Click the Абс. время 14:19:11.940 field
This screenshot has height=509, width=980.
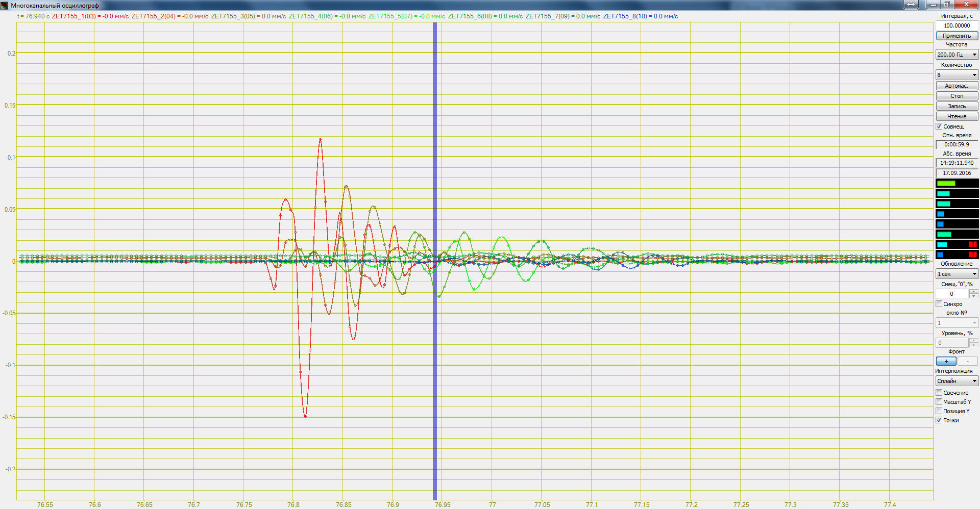(x=957, y=163)
